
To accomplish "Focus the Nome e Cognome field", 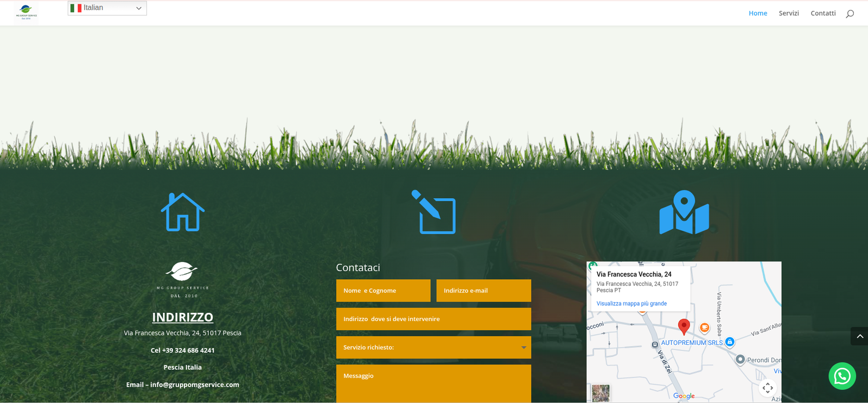I will (383, 291).
